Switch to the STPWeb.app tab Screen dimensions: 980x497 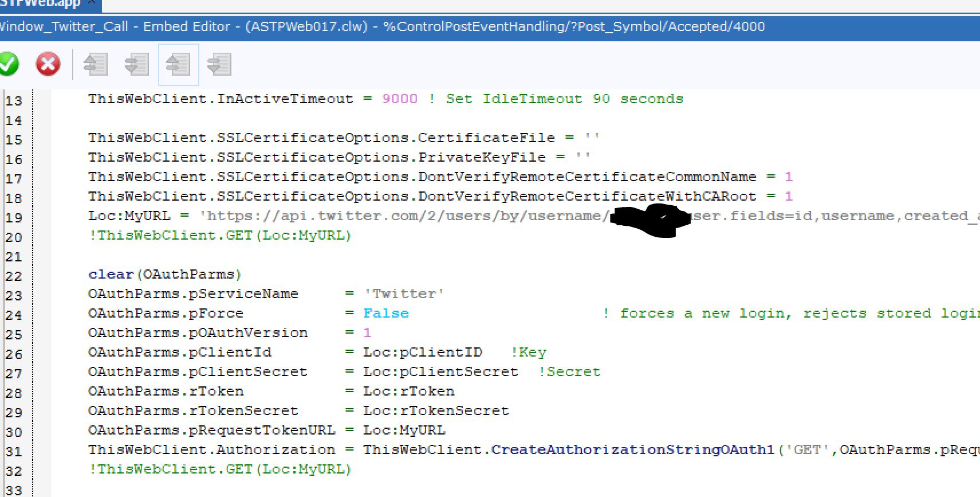(40, 4)
